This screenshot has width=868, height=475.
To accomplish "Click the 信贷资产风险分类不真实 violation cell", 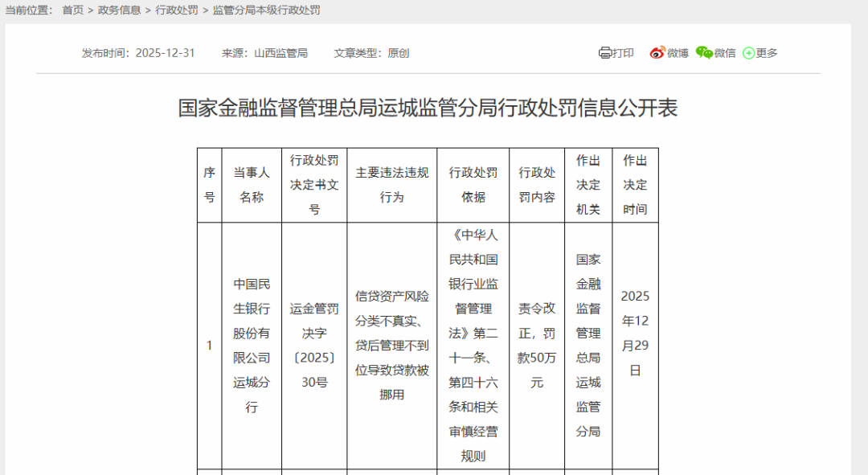I will click(x=392, y=346).
